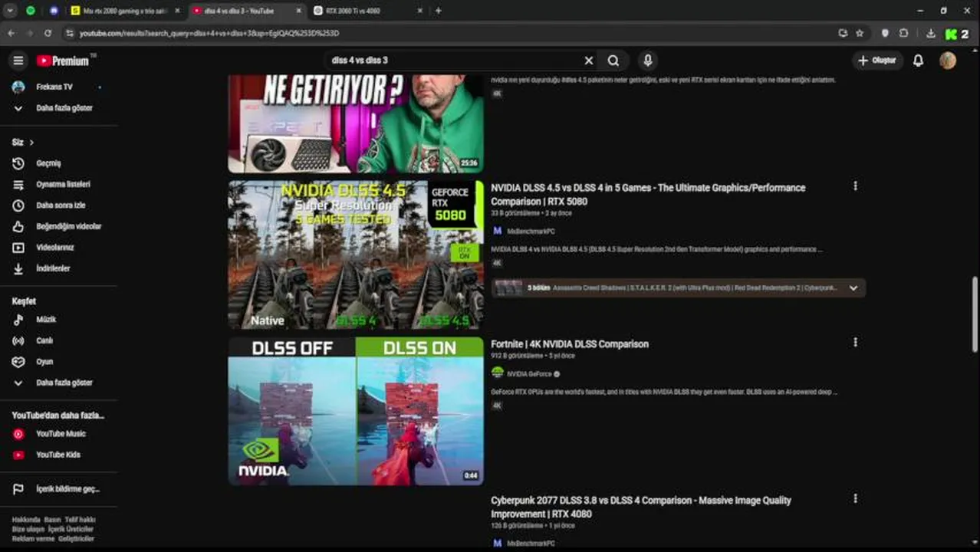
Task: Open the NVIDIA DLSS 4.5 video thumbnail
Action: coord(356,255)
